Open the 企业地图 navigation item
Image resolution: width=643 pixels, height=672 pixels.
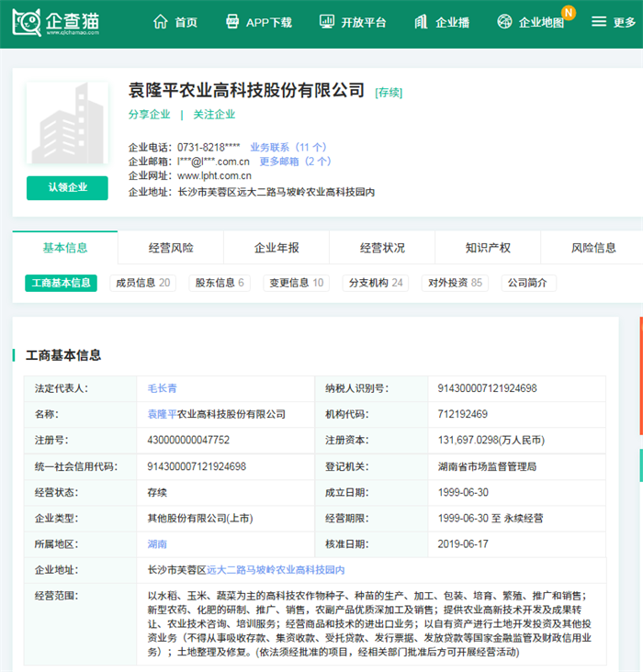(x=541, y=22)
